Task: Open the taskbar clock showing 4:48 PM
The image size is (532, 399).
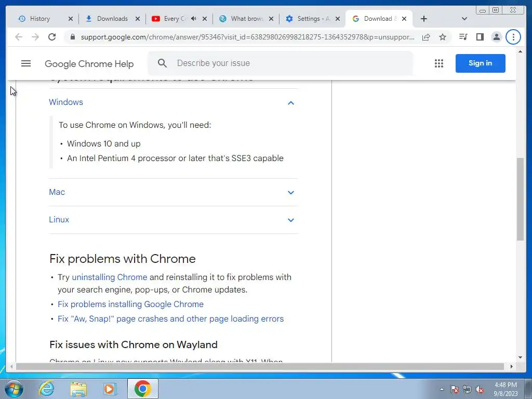Action: (x=506, y=389)
